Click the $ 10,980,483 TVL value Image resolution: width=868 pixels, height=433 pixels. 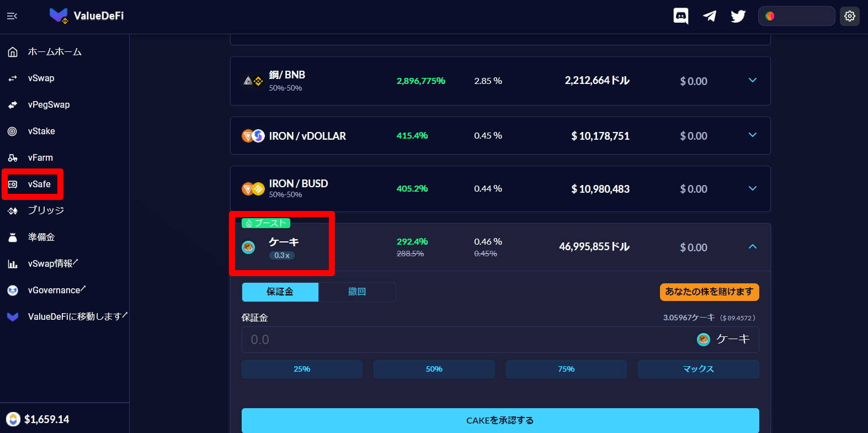tap(600, 189)
